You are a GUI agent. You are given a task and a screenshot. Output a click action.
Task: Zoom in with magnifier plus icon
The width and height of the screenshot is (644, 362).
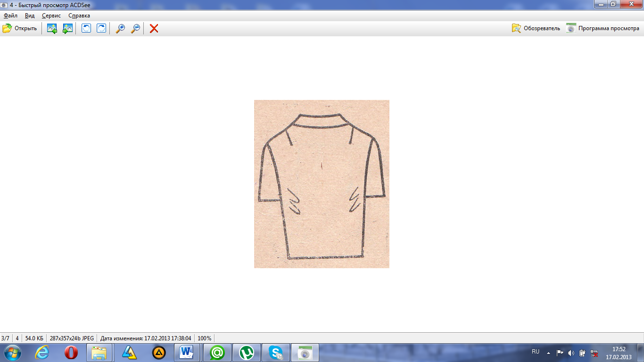[120, 28]
